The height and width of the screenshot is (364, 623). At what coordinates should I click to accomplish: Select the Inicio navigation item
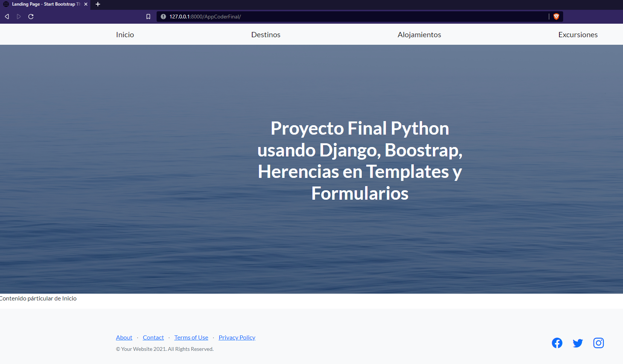125,34
